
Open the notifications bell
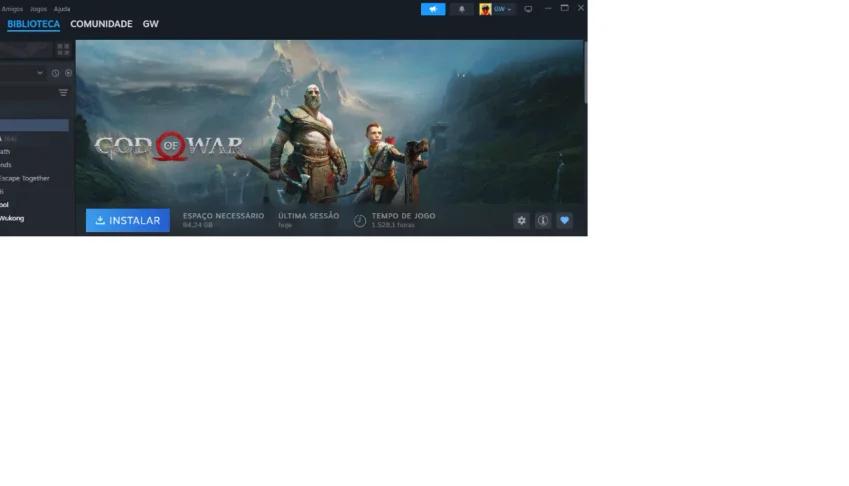(x=461, y=9)
